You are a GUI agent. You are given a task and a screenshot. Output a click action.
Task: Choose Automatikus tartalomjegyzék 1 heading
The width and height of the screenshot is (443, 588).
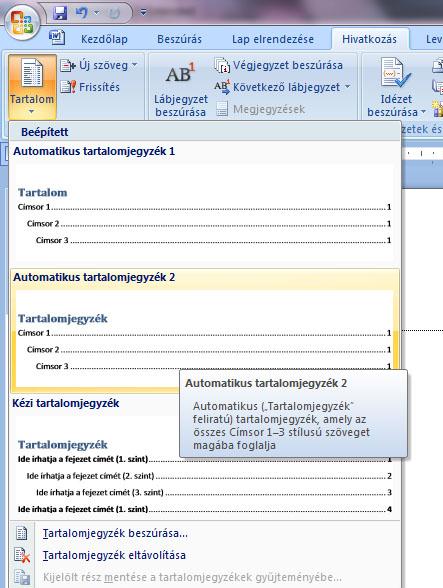click(94, 151)
